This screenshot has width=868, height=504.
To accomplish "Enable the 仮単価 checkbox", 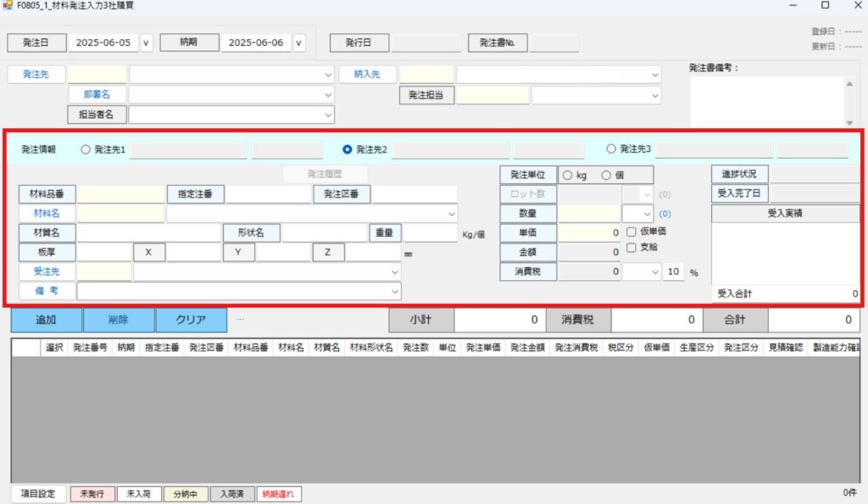I will (x=632, y=232).
